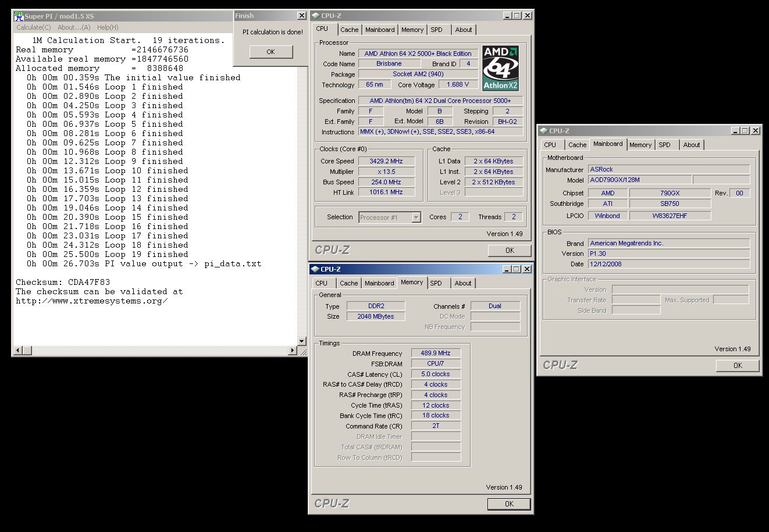
Task: Switch to About tab in Mainboard CPU-Z window
Action: click(692, 145)
